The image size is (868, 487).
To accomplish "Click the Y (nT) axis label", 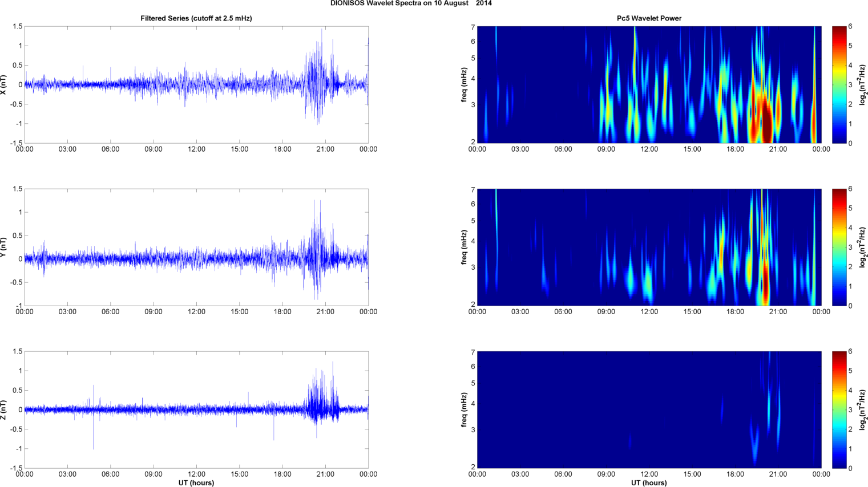I will pos(4,247).
